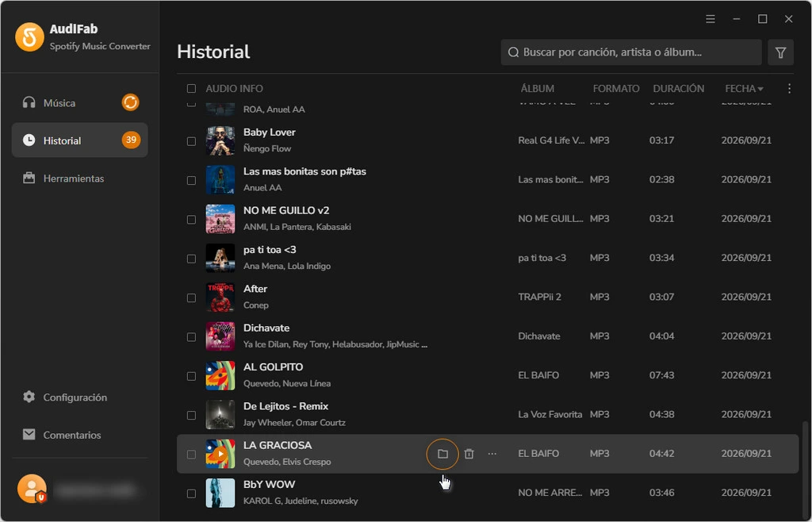Image resolution: width=812 pixels, height=522 pixels.
Task: Play LA GRACIOSA from its cover
Action: 220,454
